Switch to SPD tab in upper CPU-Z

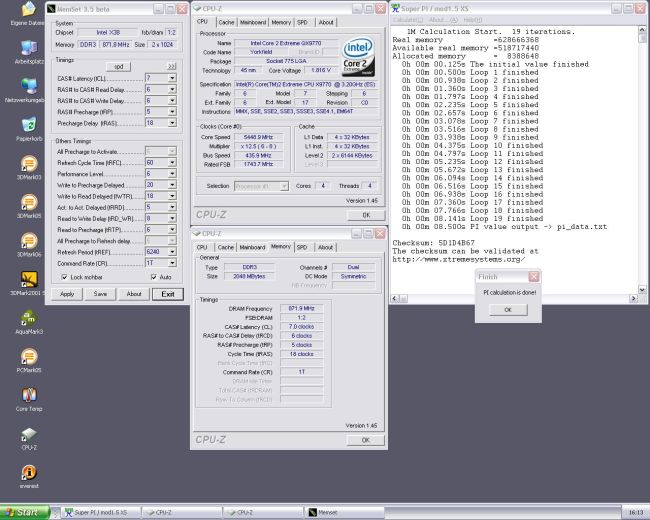[303, 22]
